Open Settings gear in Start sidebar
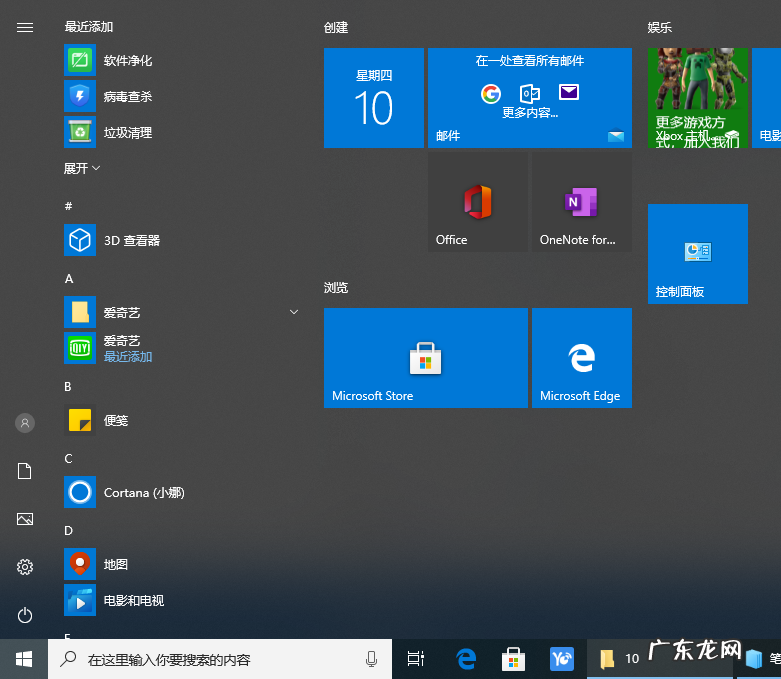 25,567
